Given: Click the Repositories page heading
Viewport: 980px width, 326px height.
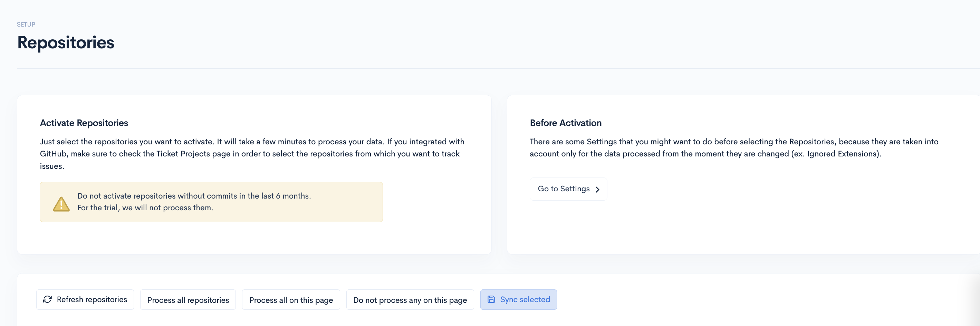Looking at the screenshot, I should pyautogui.click(x=65, y=42).
